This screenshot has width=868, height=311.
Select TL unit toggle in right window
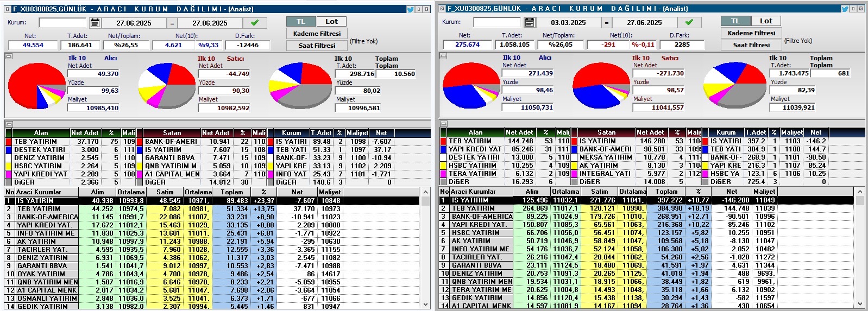pos(736,21)
